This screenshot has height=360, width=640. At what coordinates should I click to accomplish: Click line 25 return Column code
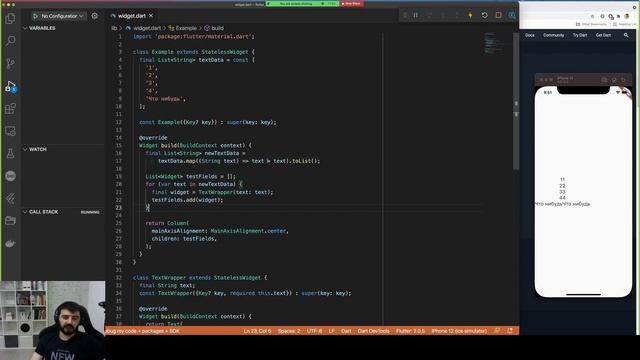167,223
